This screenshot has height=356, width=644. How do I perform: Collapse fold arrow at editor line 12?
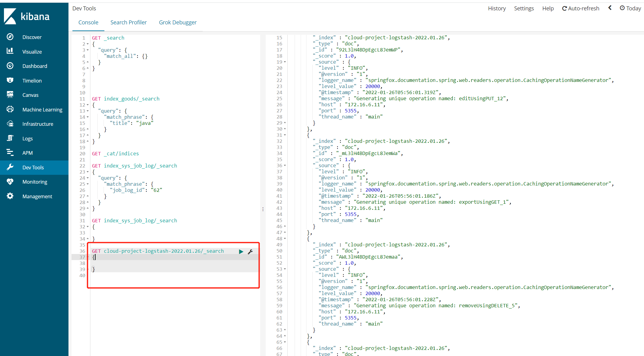88,105
